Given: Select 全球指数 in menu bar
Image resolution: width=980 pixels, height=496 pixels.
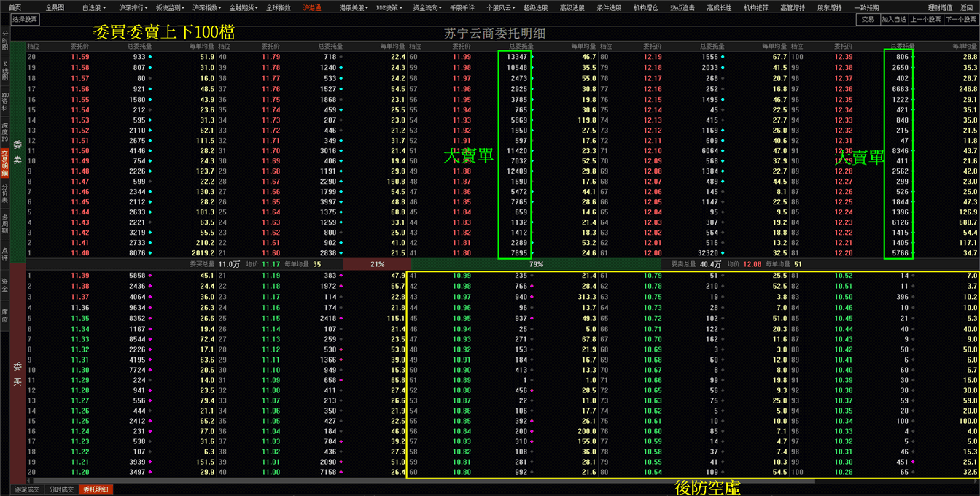Looking at the screenshot, I should pyautogui.click(x=278, y=7).
